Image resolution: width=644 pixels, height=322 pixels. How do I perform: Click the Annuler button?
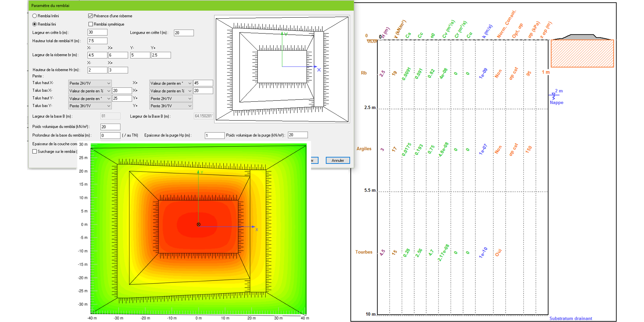pos(337,160)
